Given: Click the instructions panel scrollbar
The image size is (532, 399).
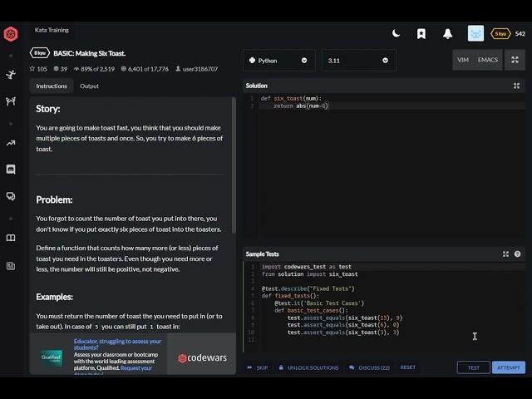Looking at the screenshot, I should pos(234,165).
